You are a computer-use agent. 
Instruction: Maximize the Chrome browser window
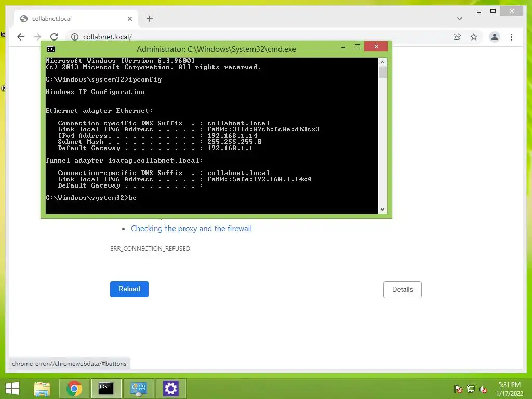point(493,11)
